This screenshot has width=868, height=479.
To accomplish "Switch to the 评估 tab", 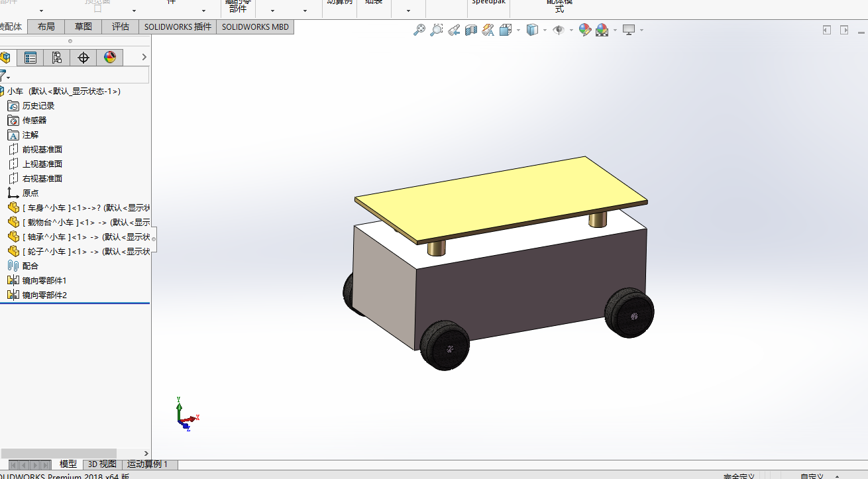I will click(120, 27).
